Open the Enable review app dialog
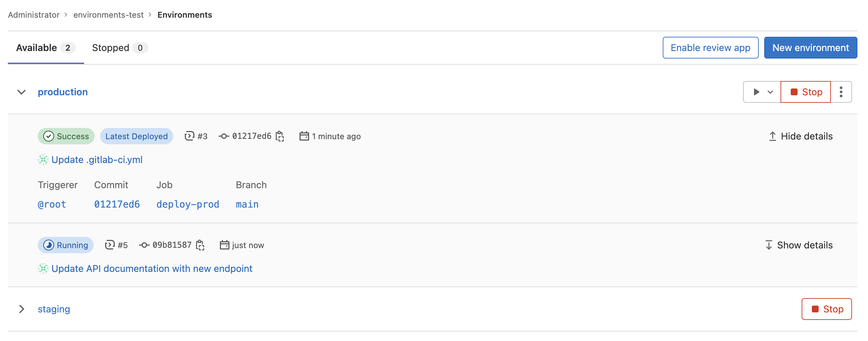The height and width of the screenshot is (341, 868). click(x=710, y=48)
